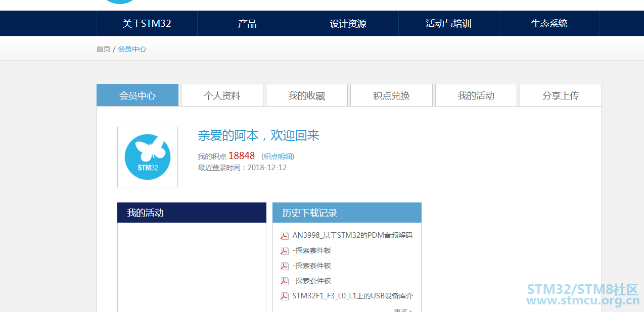Open the 积点明细 points detail link

pyautogui.click(x=279, y=157)
